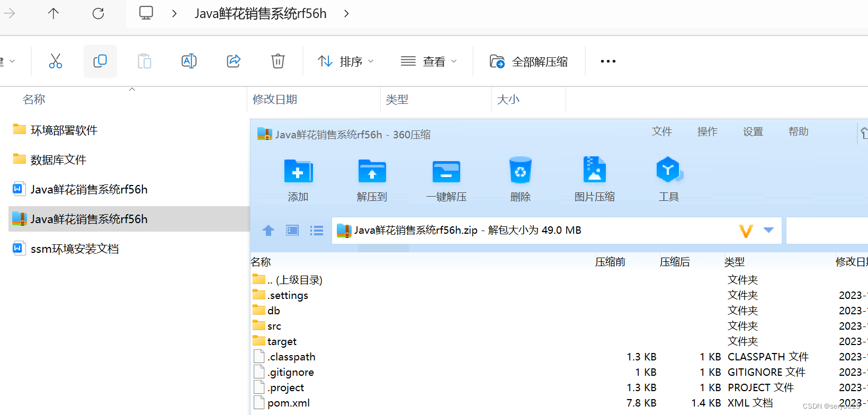Click the Delete trash icon in Explorer
This screenshot has height=415, width=868.
[x=278, y=61]
